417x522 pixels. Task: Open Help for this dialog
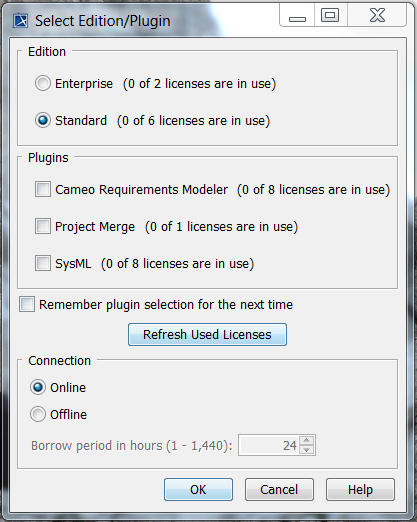(x=360, y=489)
